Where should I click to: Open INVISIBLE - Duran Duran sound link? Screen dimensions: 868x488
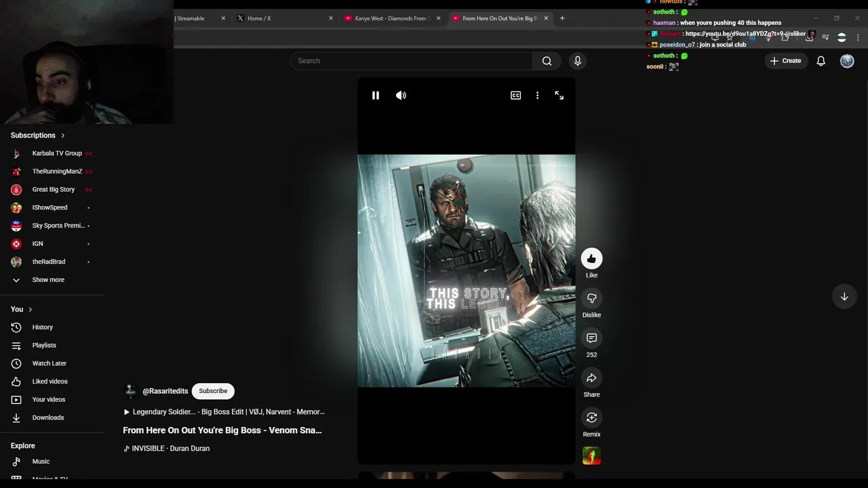point(167,449)
